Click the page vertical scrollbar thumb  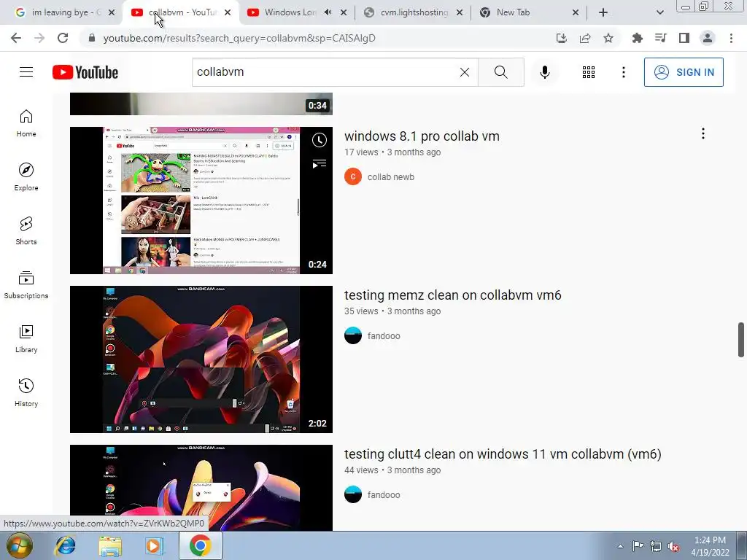(741, 340)
